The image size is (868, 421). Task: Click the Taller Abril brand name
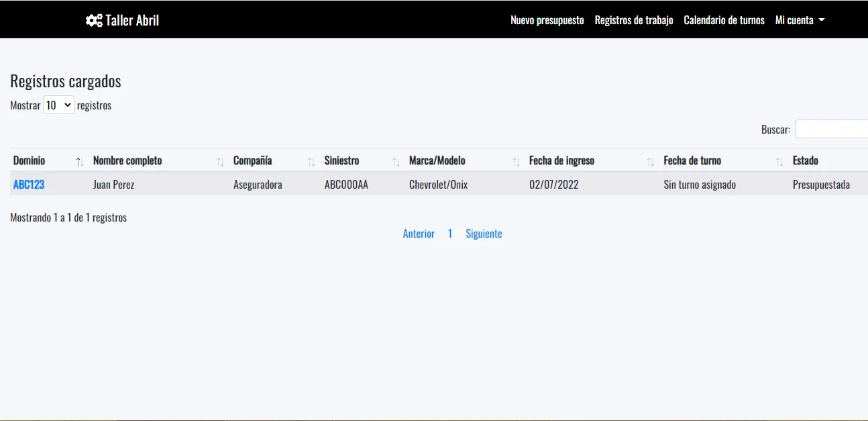coord(132,20)
